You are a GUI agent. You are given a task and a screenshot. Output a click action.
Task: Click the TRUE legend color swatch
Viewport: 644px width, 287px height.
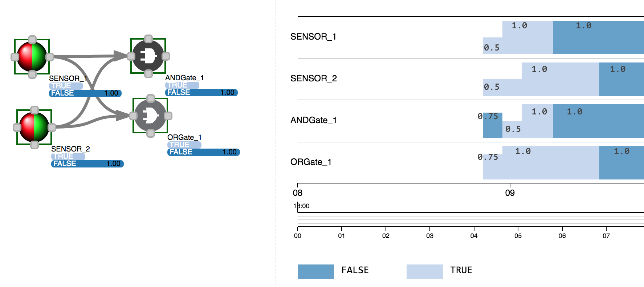(425, 272)
